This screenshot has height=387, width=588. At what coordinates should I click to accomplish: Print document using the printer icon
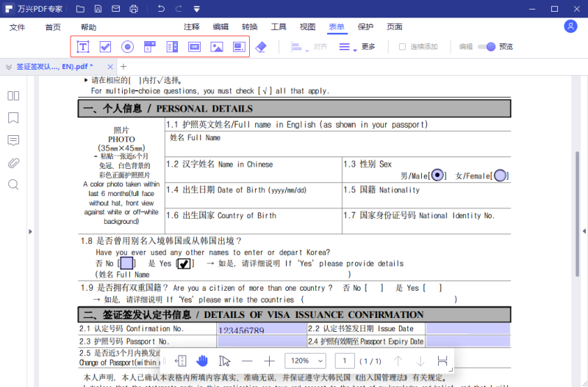[x=134, y=9]
